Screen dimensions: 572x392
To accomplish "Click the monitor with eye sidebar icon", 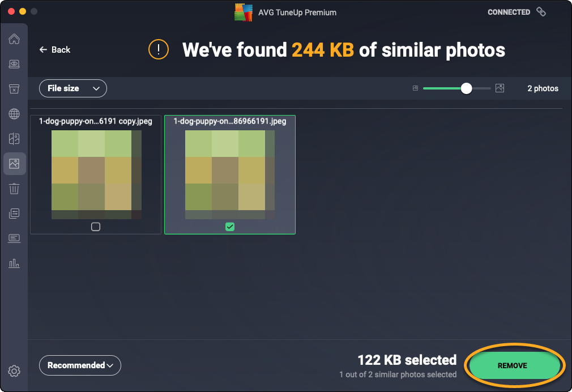I will click(14, 64).
